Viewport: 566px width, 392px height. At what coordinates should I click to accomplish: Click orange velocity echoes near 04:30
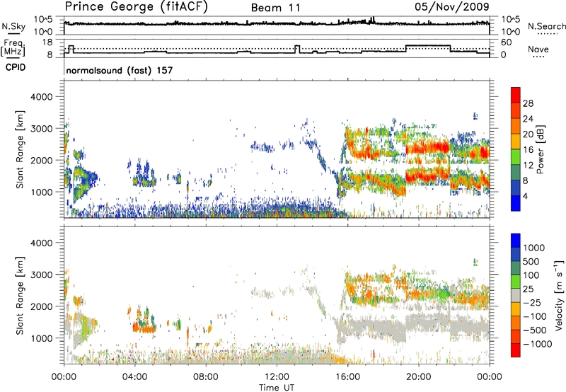click(144, 328)
